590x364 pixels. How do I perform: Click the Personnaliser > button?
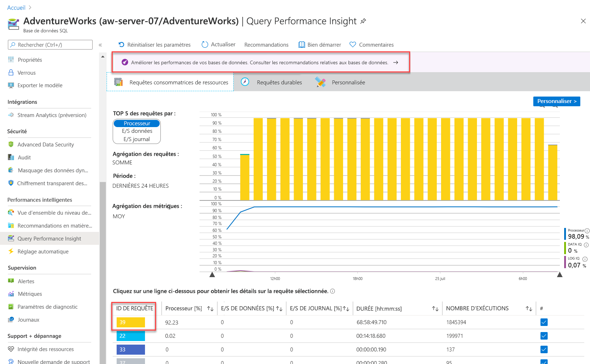tap(557, 101)
